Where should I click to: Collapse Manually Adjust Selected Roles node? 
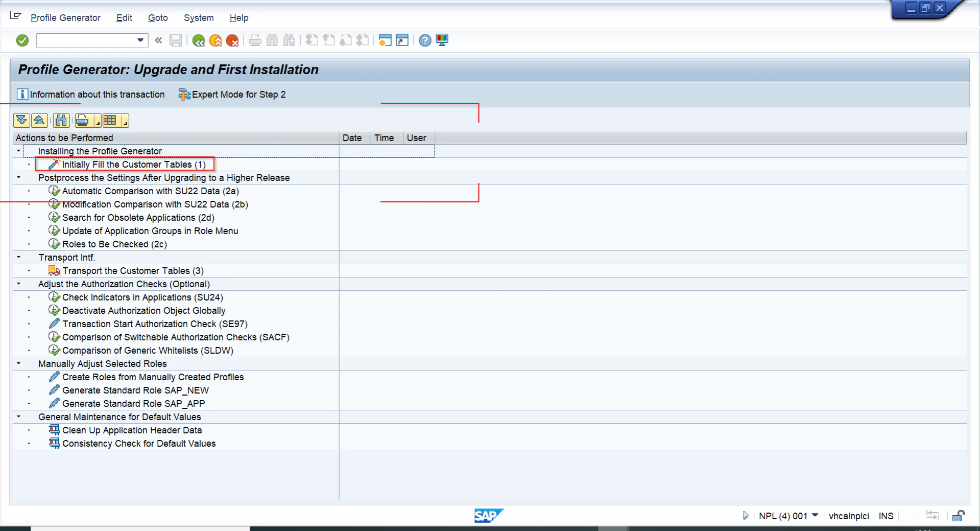coord(19,363)
